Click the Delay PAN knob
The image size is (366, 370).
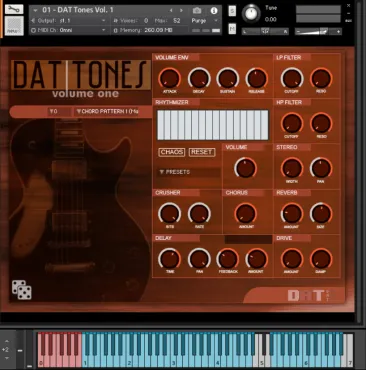pos(199,259)
